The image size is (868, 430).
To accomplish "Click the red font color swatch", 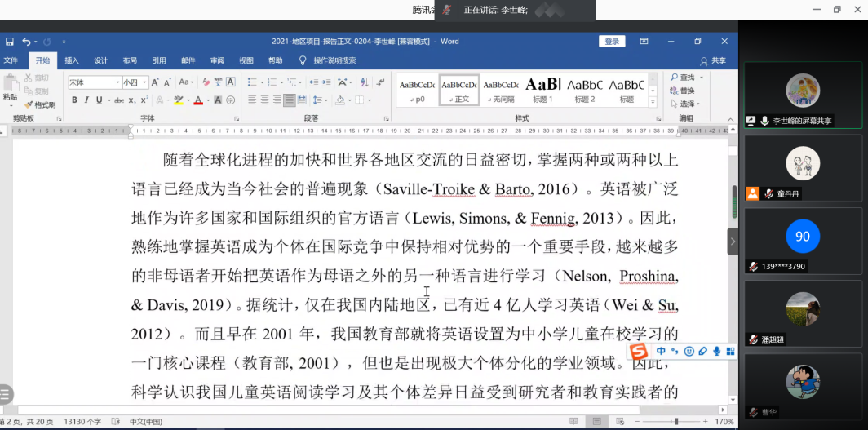I will click(197, 101).
